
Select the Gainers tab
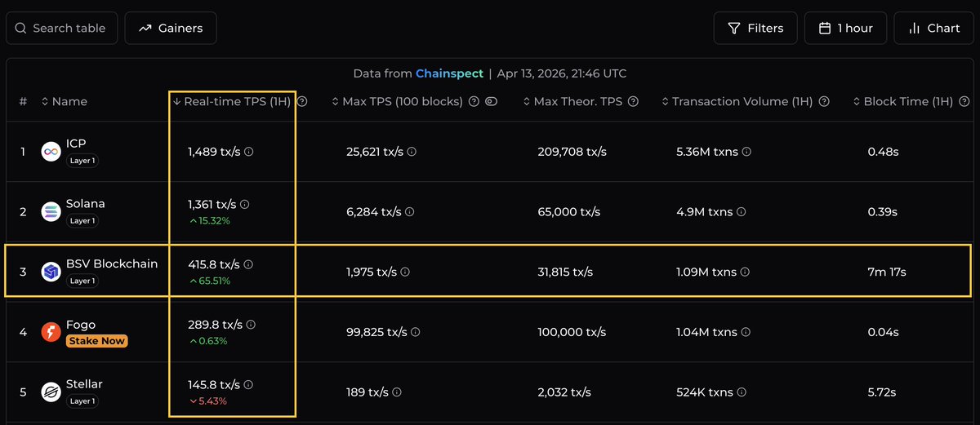tap(171, 29)
